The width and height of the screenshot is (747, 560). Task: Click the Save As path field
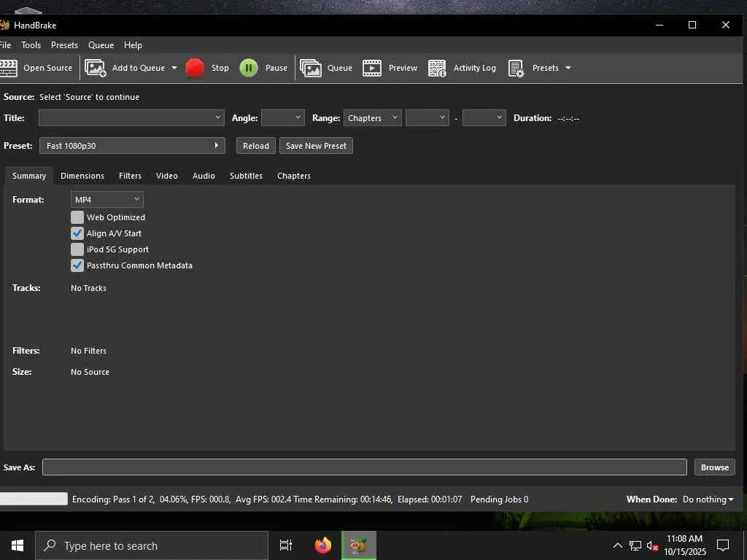[x=365, y=467]
